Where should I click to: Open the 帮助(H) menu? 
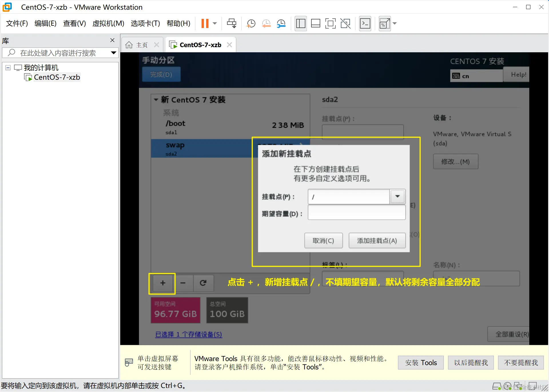(x=178, y=23)
